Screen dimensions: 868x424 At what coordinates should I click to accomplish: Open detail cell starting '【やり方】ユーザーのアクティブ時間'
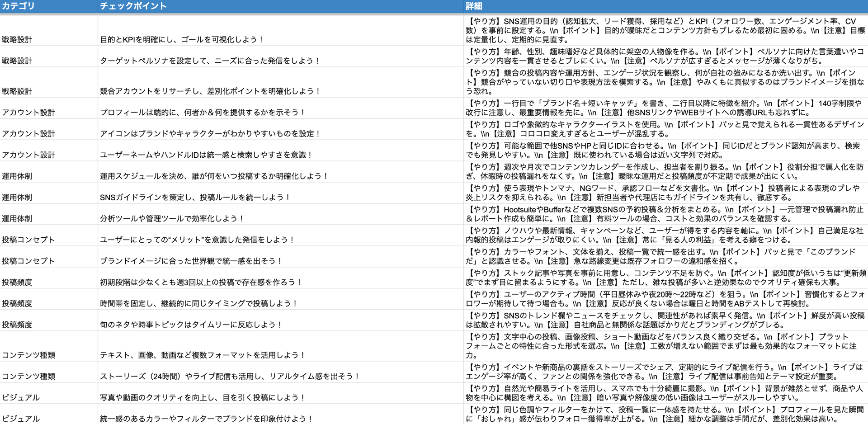(666, 299)
